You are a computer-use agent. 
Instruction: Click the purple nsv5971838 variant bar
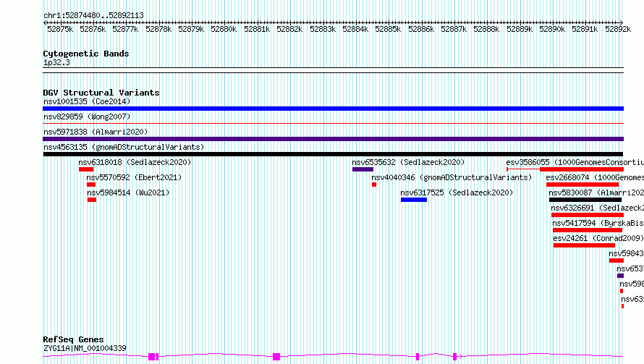tap(333, 139)
